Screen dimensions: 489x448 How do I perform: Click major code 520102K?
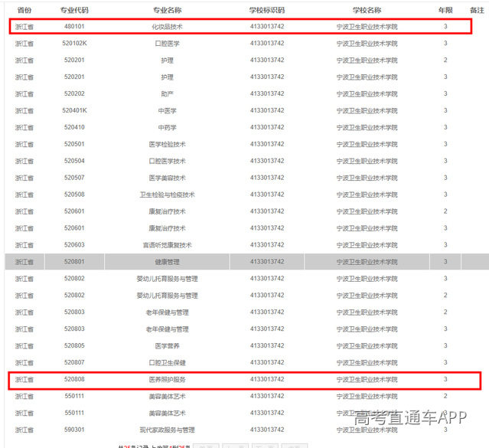[74, 44]
